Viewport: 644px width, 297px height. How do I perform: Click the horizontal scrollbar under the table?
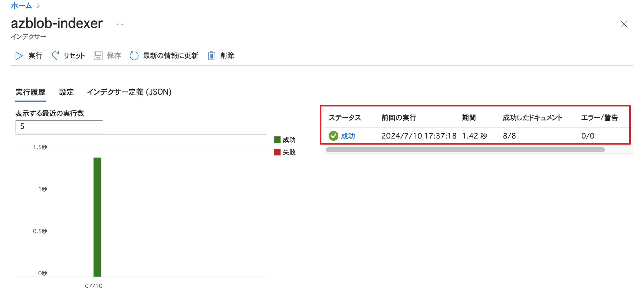coord(465,150)
